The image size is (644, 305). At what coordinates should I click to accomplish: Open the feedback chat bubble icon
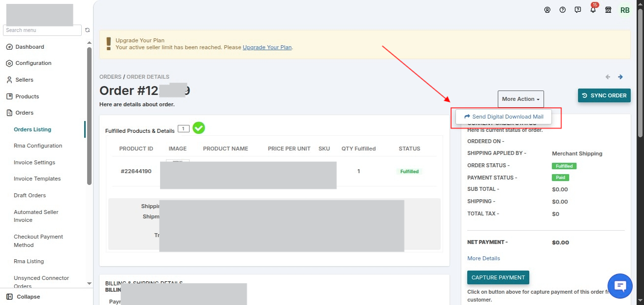click(578, 10)
